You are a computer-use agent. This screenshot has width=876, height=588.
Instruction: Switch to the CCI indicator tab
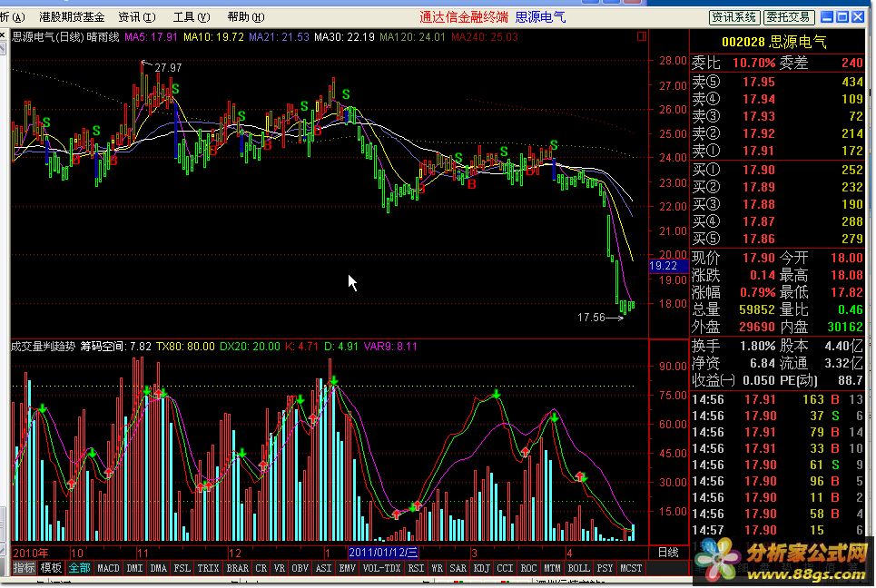[505, 568]
